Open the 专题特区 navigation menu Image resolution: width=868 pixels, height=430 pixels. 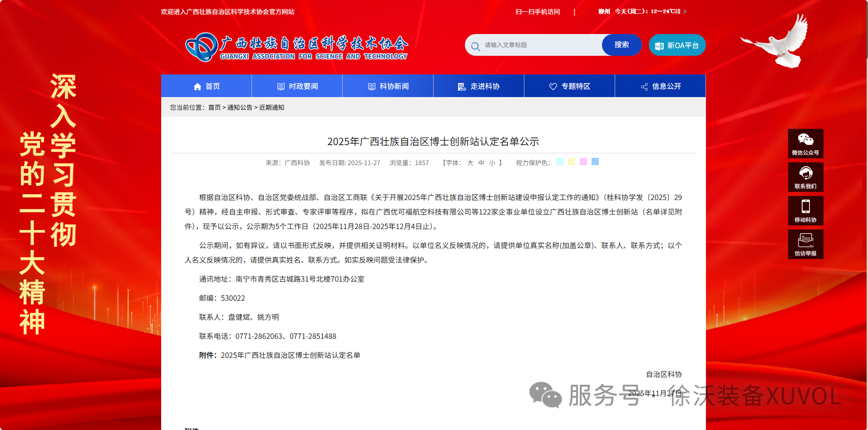coord(569,86)
